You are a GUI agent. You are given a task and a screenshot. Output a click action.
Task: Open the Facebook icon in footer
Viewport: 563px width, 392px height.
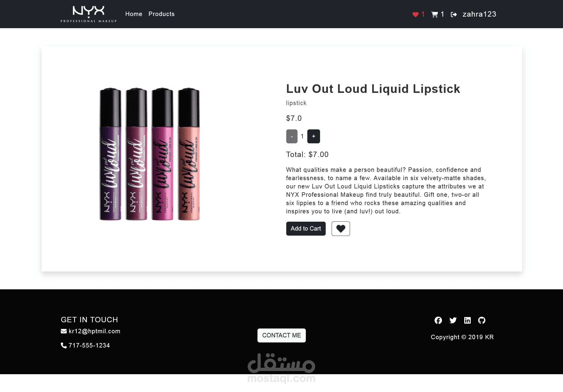tap(438, 320)
